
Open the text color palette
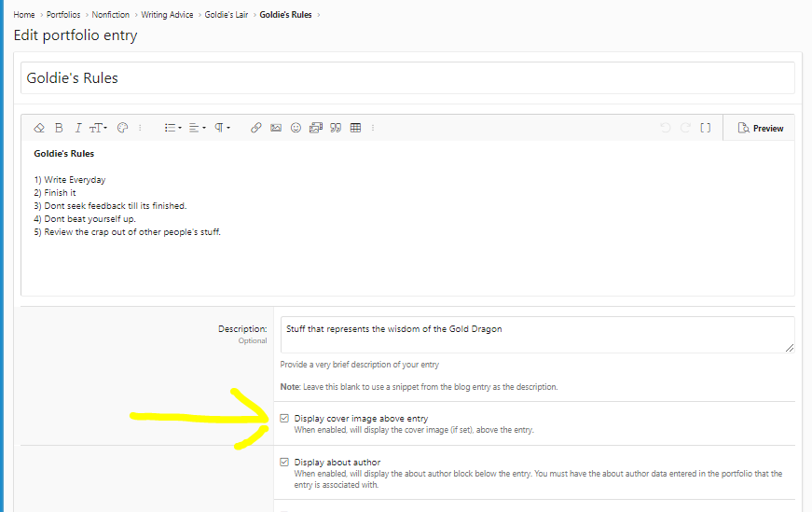(x=121, y=128)
